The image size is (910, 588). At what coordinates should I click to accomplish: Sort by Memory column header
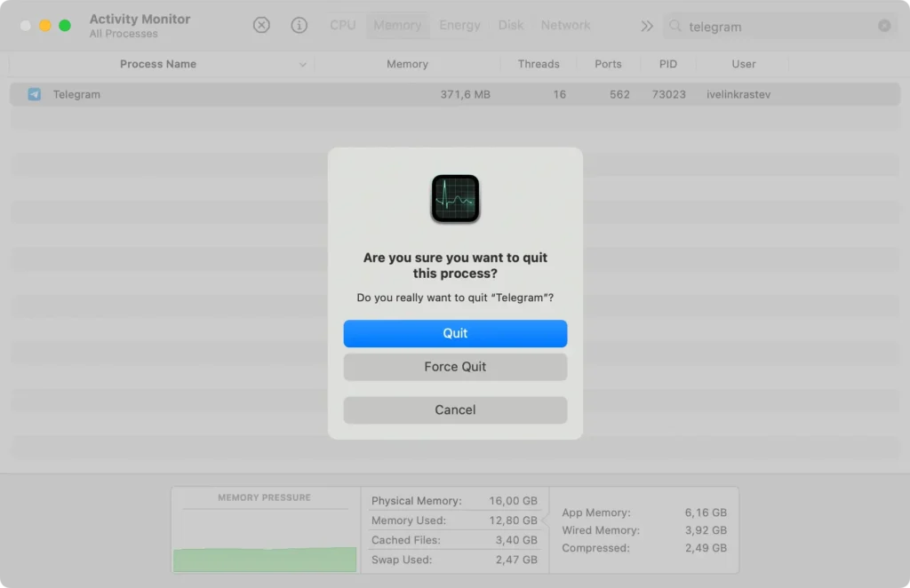pos(407,64)
